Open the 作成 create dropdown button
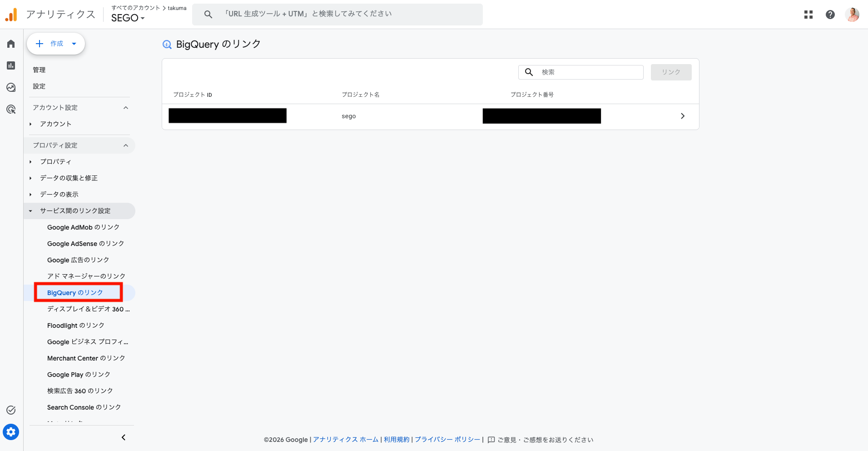 coord(56,44)
